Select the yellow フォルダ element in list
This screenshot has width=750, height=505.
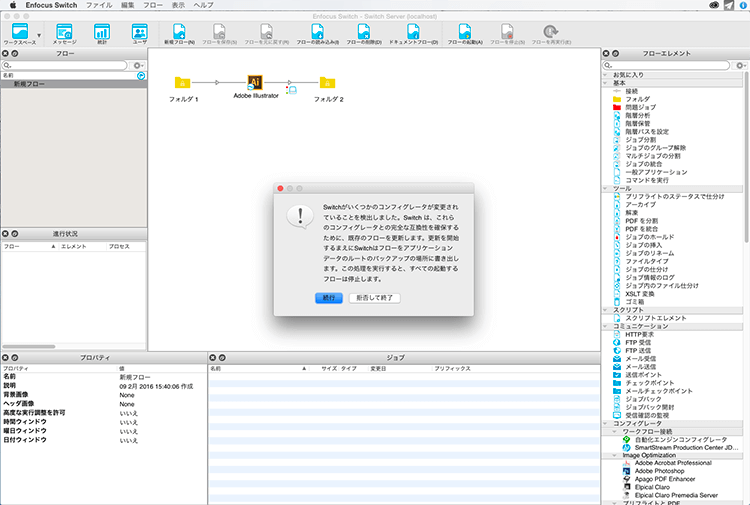[x=631, y=99]
